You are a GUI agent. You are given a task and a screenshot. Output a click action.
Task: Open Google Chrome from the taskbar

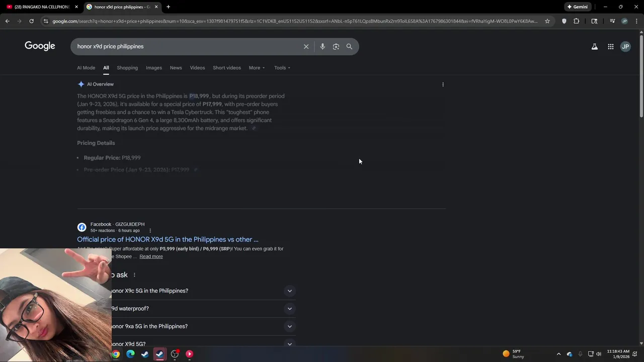pyautogui.click(x=116, y=354)
